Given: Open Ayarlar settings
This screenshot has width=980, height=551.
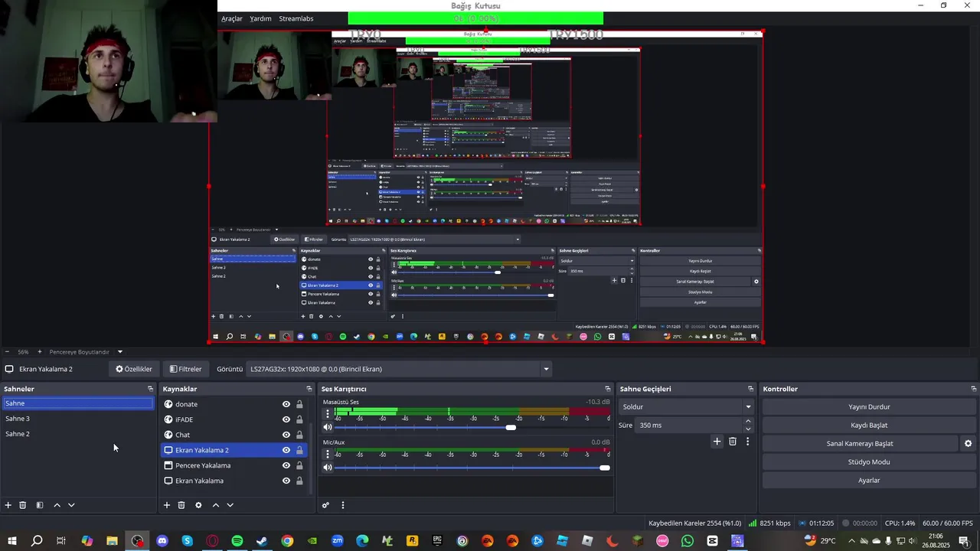Looking at the screenshot, I should [x=869, y=481].
